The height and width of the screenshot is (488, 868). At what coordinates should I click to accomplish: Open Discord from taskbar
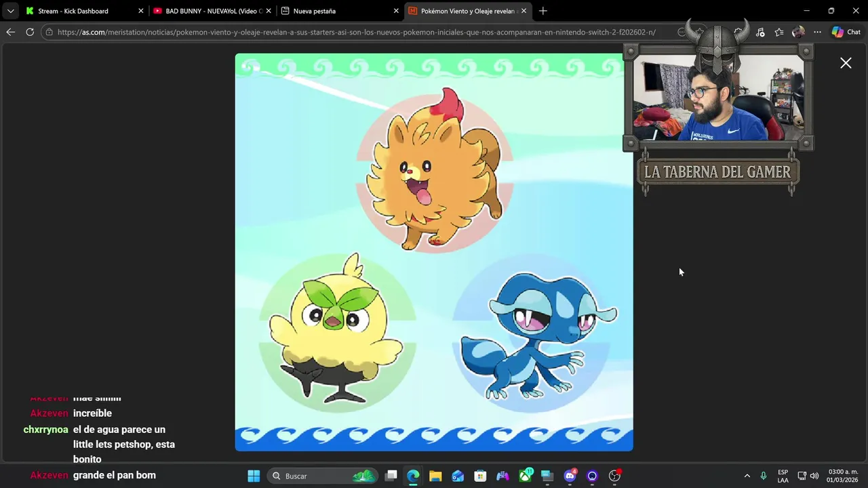(x=570, y=476)
